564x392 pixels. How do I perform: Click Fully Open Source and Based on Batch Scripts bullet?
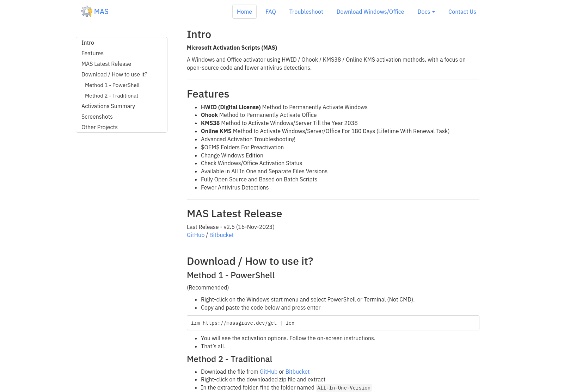(259, 179)
